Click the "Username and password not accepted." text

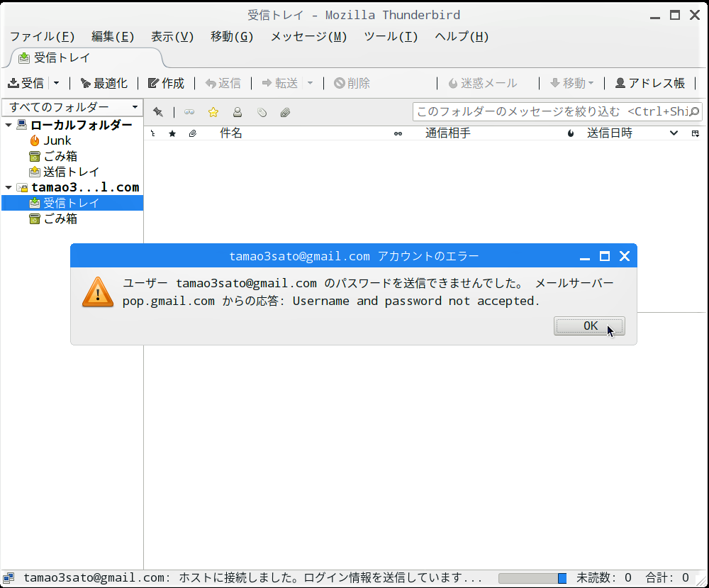(416, 301)
